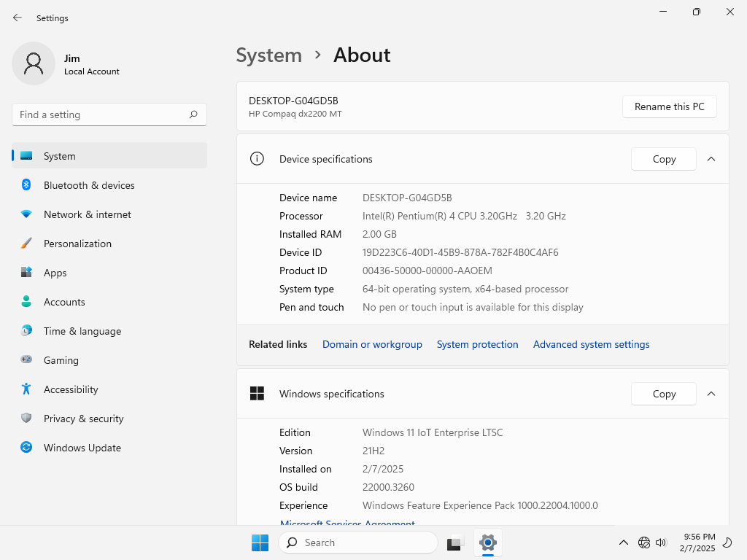Click the network globe tray icon
Viewport: 747px width, 560px height.
pos(643,542)
